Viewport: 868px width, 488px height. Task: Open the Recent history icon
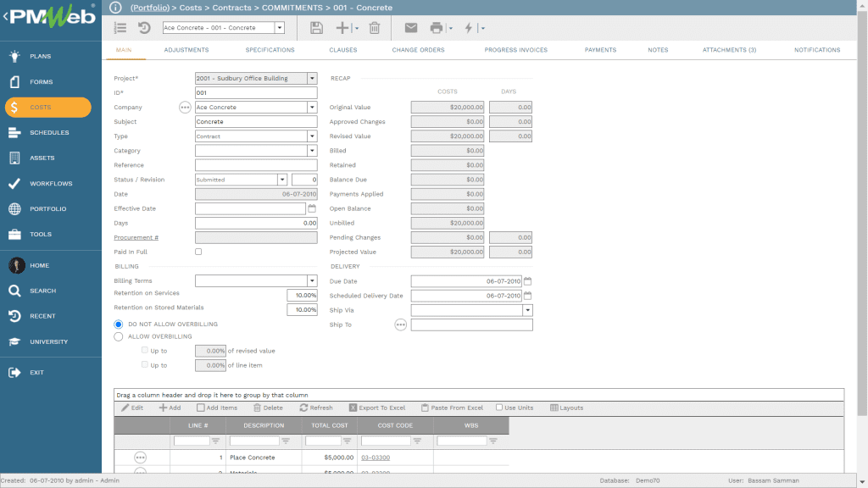tap(15, 317)
